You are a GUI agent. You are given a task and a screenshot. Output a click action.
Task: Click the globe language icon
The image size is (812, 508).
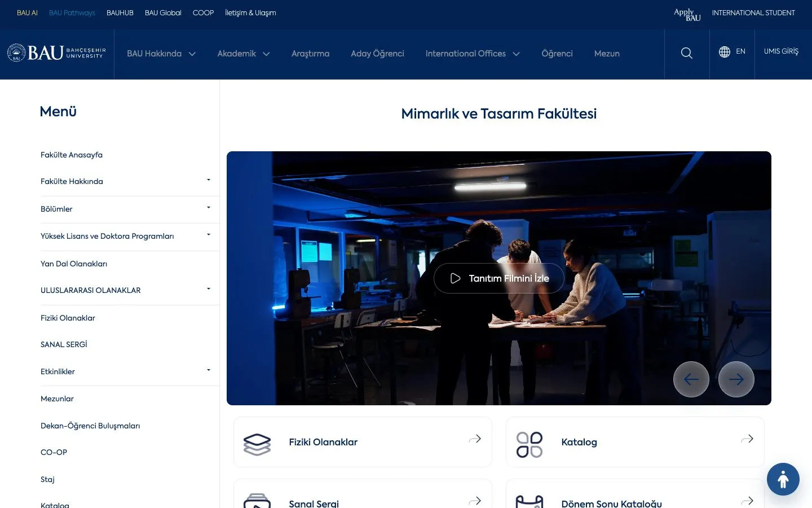(725, 52)
